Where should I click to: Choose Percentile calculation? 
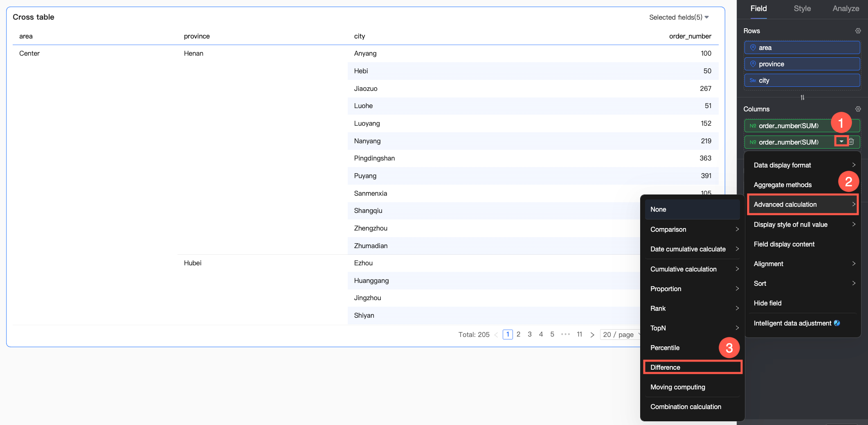693,348
